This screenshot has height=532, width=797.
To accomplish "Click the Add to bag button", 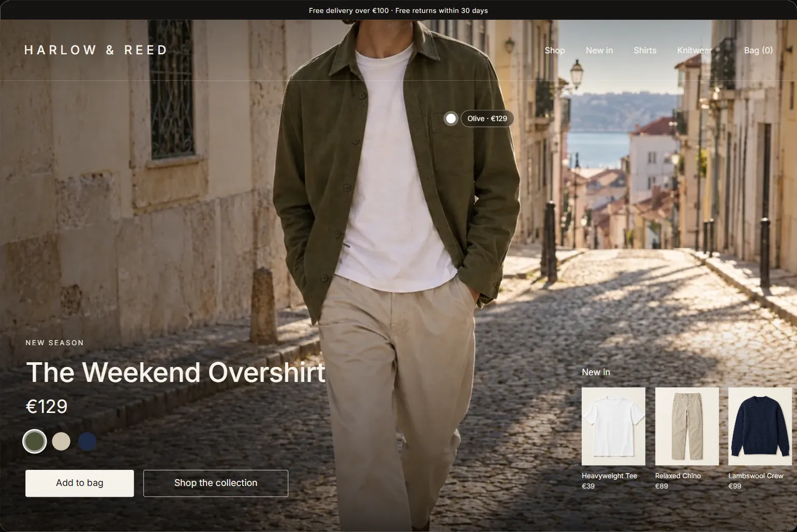I will (x=80, y=483).
